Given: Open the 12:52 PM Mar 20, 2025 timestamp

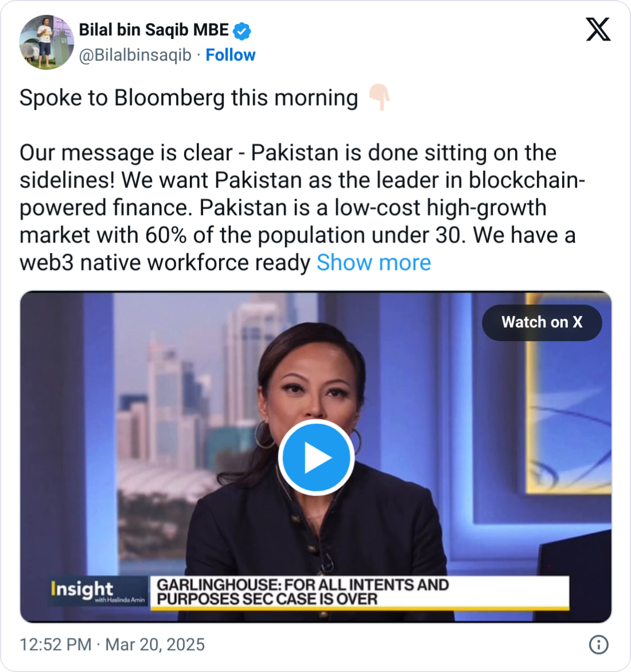Looking at the screenshot, I should [x=112, y=644].
